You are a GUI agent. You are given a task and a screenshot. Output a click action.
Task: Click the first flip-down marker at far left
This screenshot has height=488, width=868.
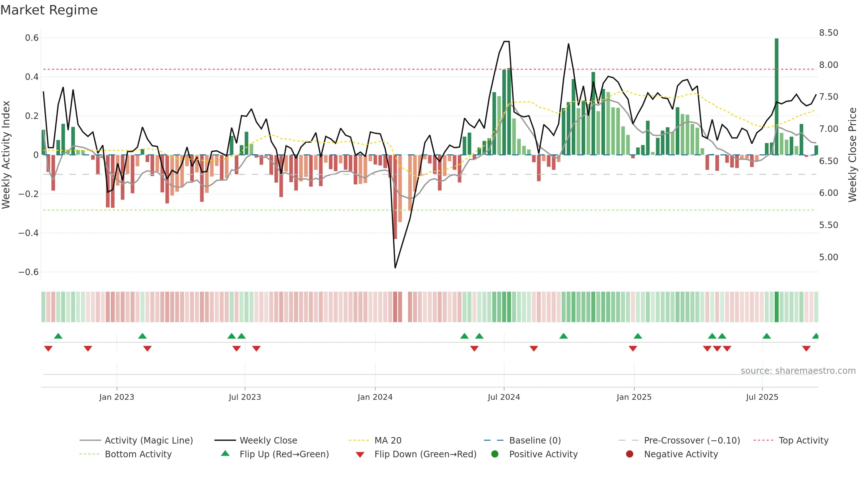point(48,348)
